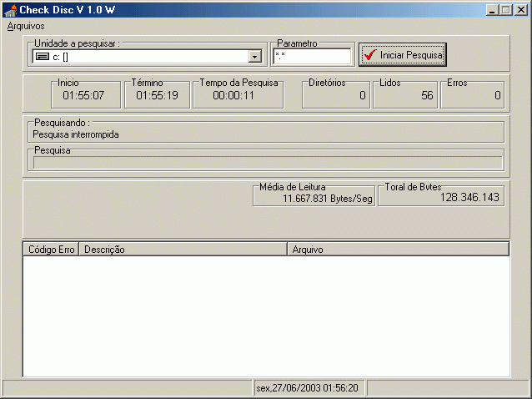Close the Check Disc window
532x399 pixels.
[x=520, y=9]
